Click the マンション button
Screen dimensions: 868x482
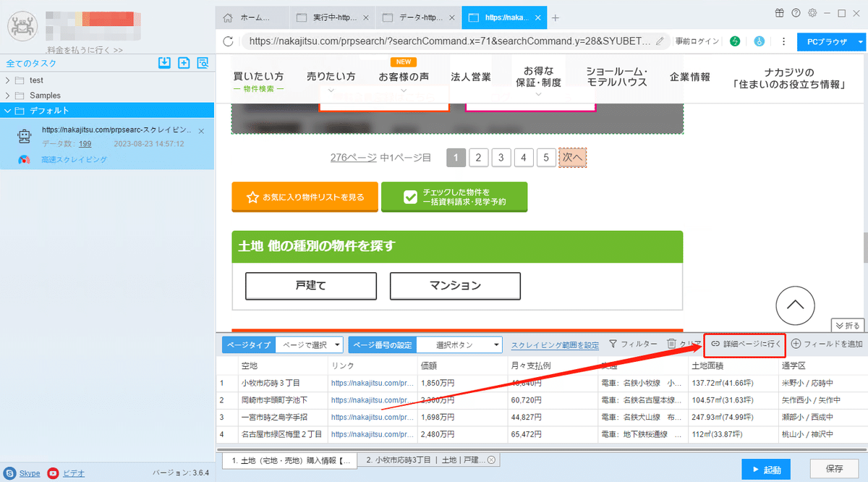pyautogui.click(x=455, y=286)
